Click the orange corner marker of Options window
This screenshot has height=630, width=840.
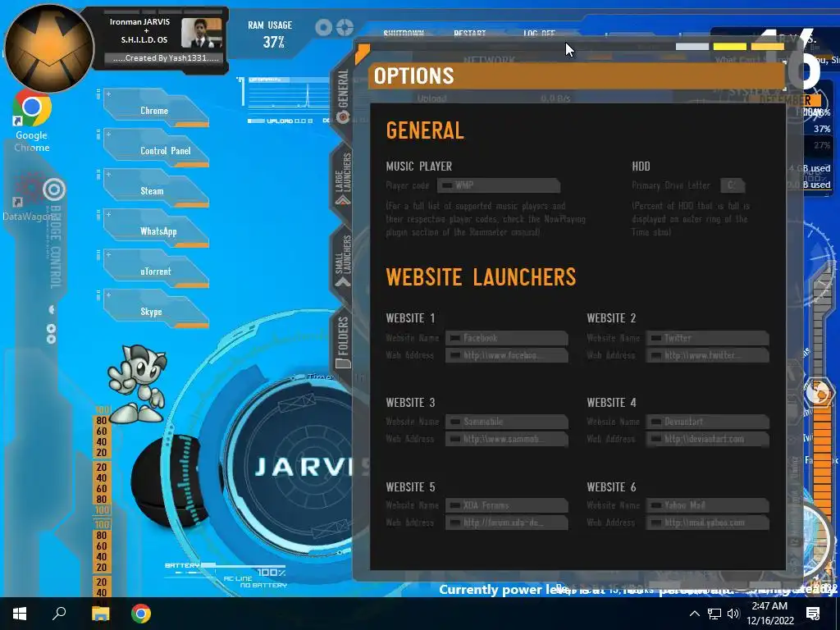pos(362,53)
